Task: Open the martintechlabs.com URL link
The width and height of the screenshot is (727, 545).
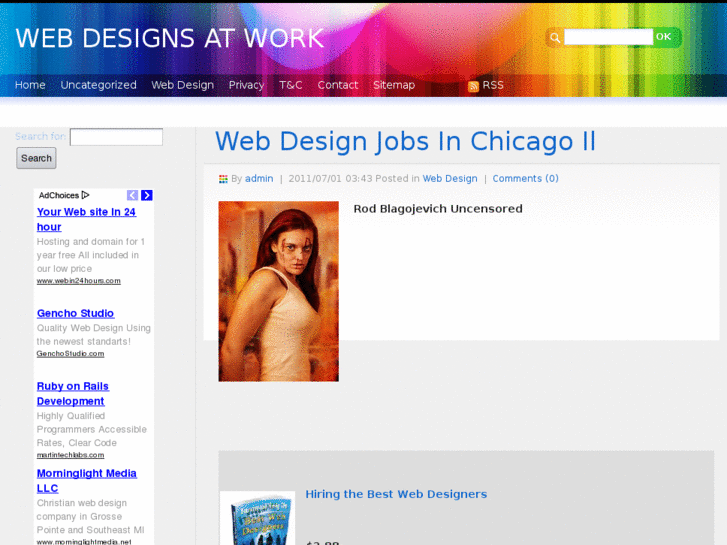Action: click(70, 455)
